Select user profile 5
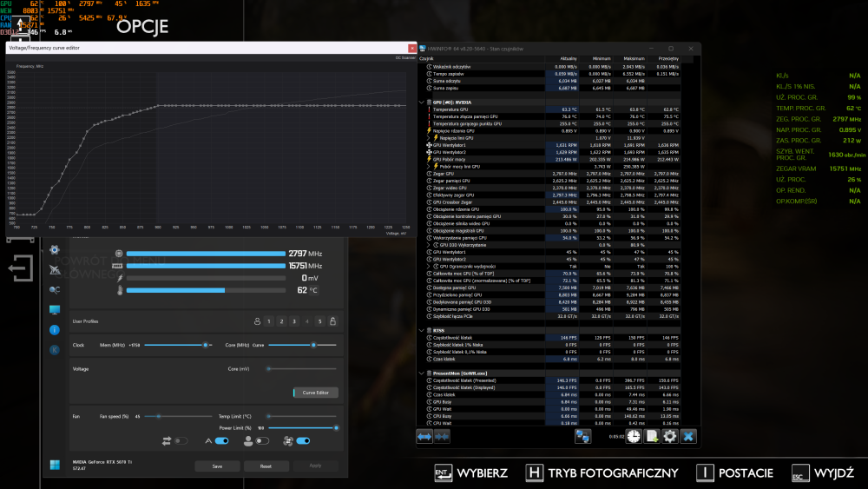This screenshot has height=489, width=868. (319, 321)
